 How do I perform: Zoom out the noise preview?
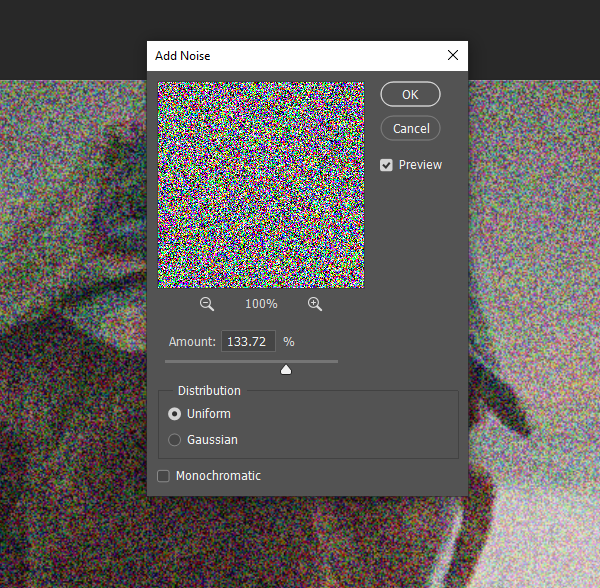[207, 304]
